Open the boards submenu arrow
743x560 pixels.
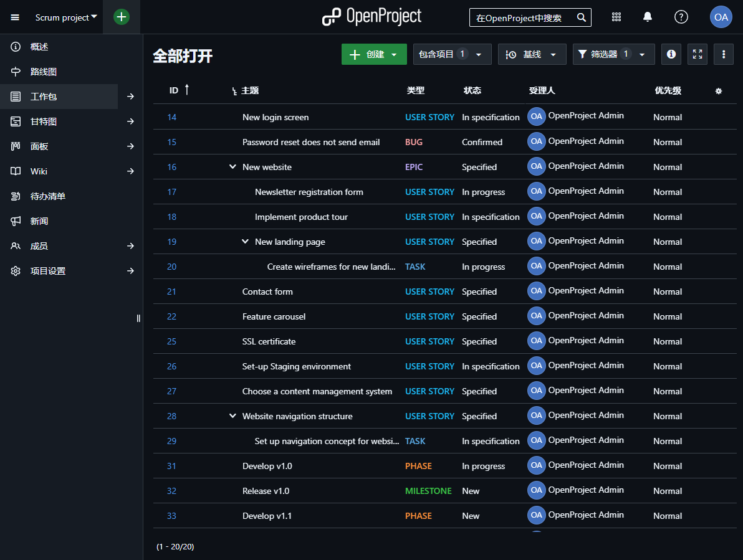(x=130, y=146)
